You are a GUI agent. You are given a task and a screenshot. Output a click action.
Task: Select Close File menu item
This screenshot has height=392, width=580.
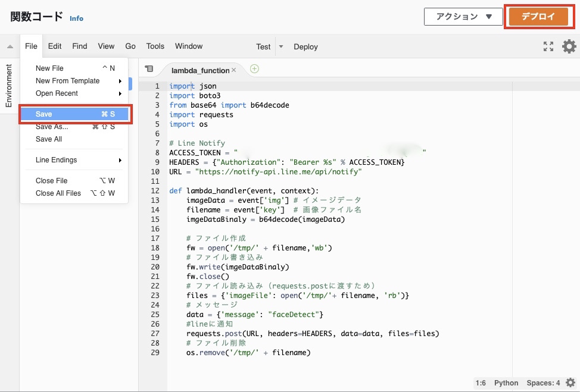point(74,181)
